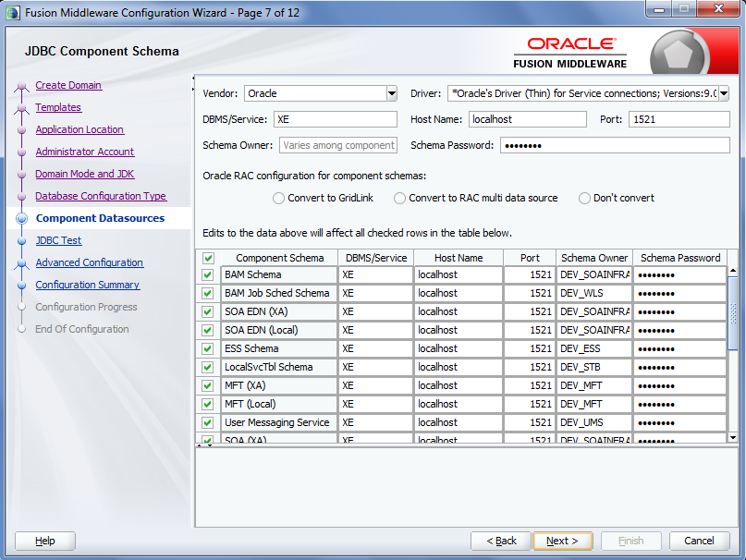Jump to Configuration Summary step
746x560 pixels.
(88, 285)
